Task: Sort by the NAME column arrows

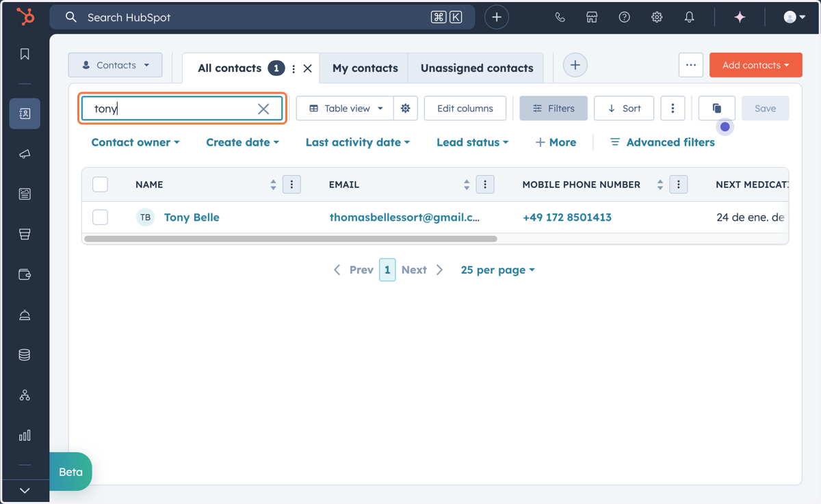Action: coord(273,185)
